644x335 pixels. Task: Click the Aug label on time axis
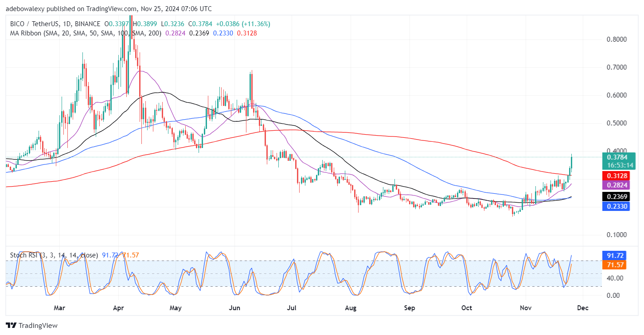(351, 308)
